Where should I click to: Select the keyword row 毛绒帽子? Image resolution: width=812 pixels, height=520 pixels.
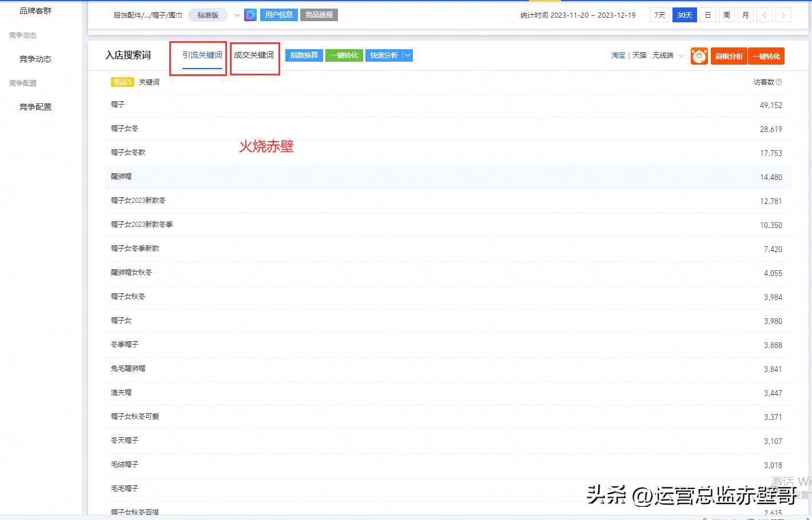click(x=448, y=465)
